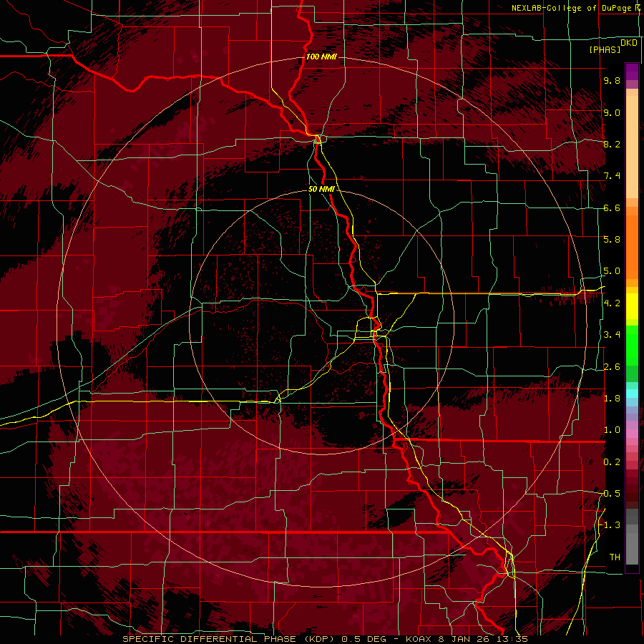Pick the purple segment of the color bar

[x=632, y=72]
